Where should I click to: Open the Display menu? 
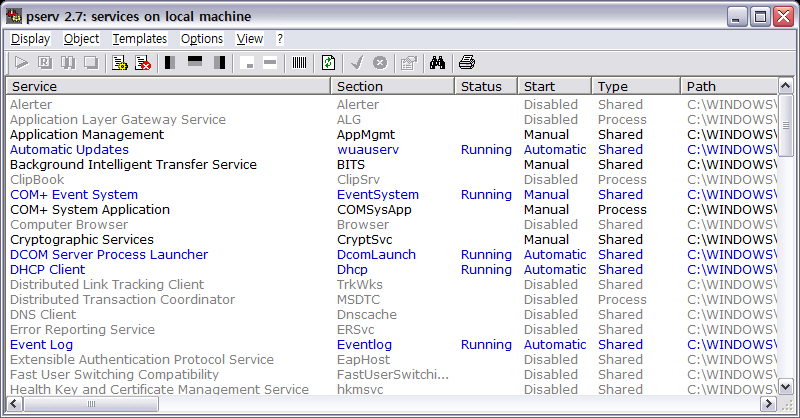(x=31, y=39)
